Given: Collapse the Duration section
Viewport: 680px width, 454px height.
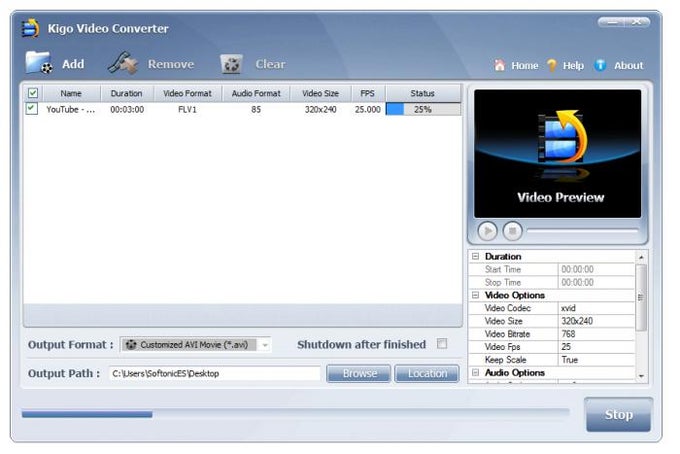Looking at the screenshot, I should 475,256.
